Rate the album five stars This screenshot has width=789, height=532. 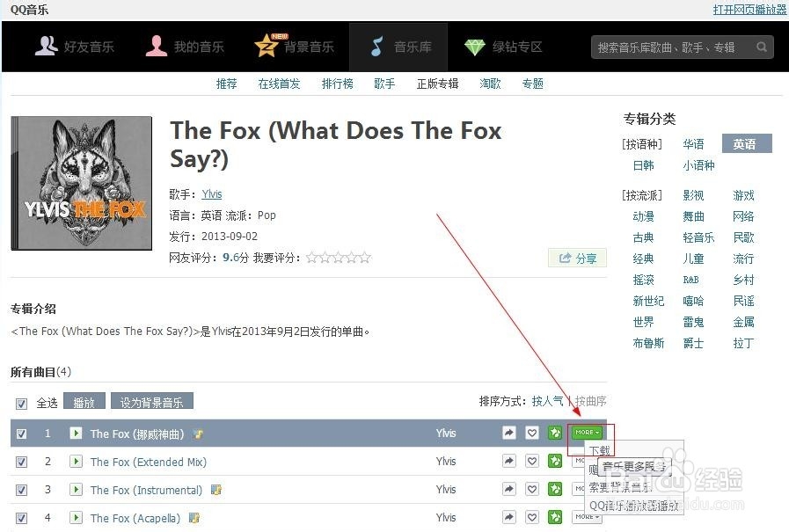click(x=365, y=258)
